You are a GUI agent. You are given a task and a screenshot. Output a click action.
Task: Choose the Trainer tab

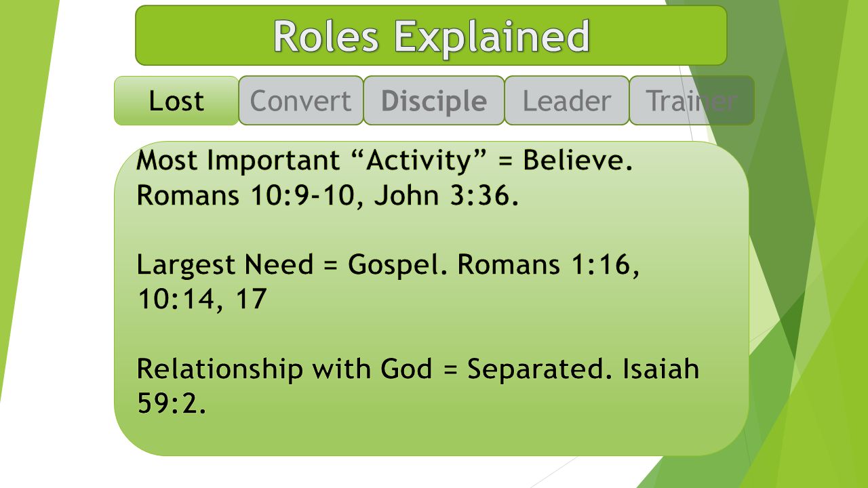click(692, 100)
